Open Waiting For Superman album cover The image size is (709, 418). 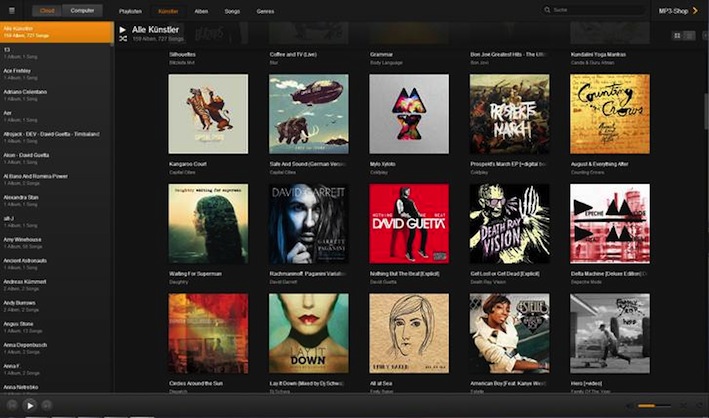(208, 223)
